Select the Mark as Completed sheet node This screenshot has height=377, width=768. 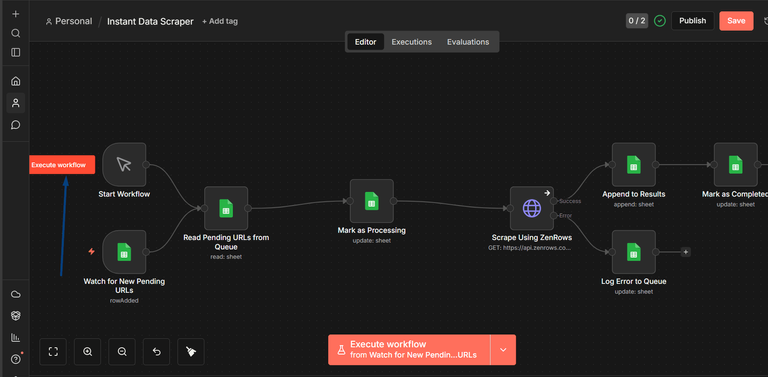(x=735, y=165)
